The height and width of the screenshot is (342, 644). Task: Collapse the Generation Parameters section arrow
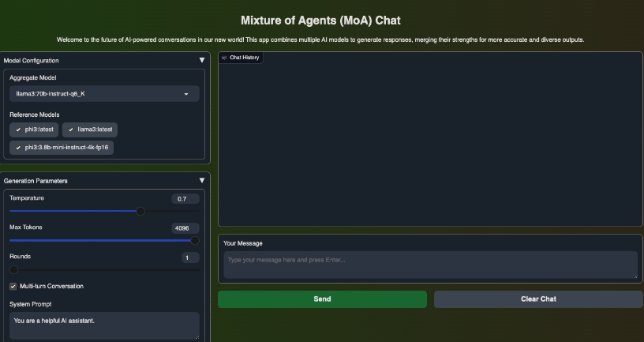(202, 181)
